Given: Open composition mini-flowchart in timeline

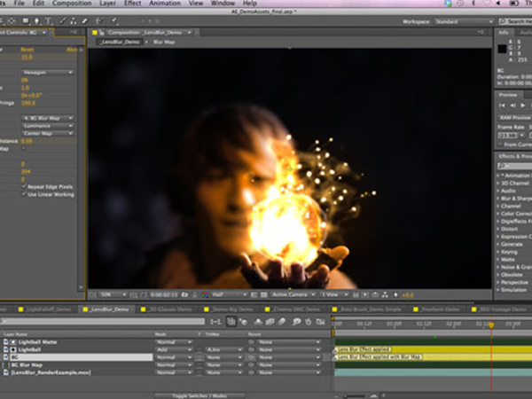Looking at the screenshot, I should click(215, 321).
